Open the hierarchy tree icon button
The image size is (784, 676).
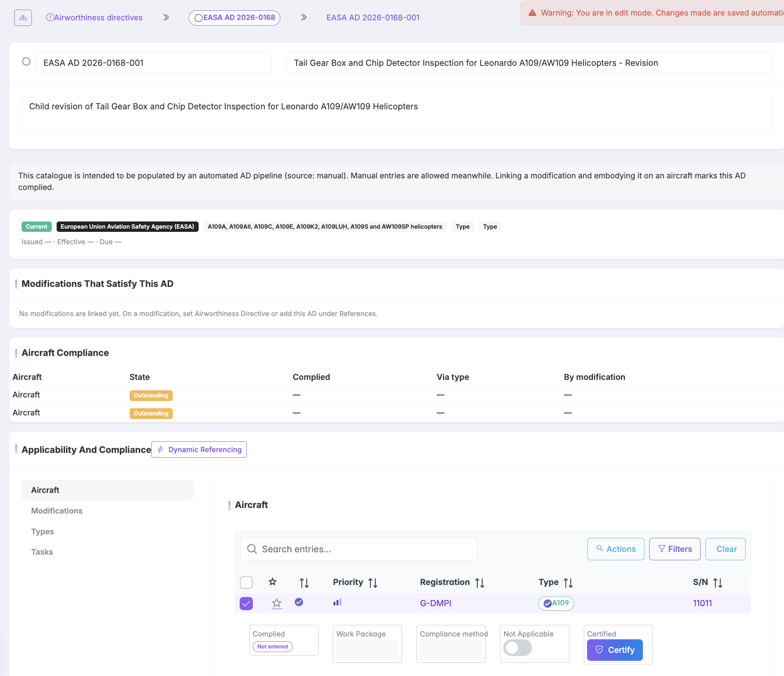(x=23, y=18)
